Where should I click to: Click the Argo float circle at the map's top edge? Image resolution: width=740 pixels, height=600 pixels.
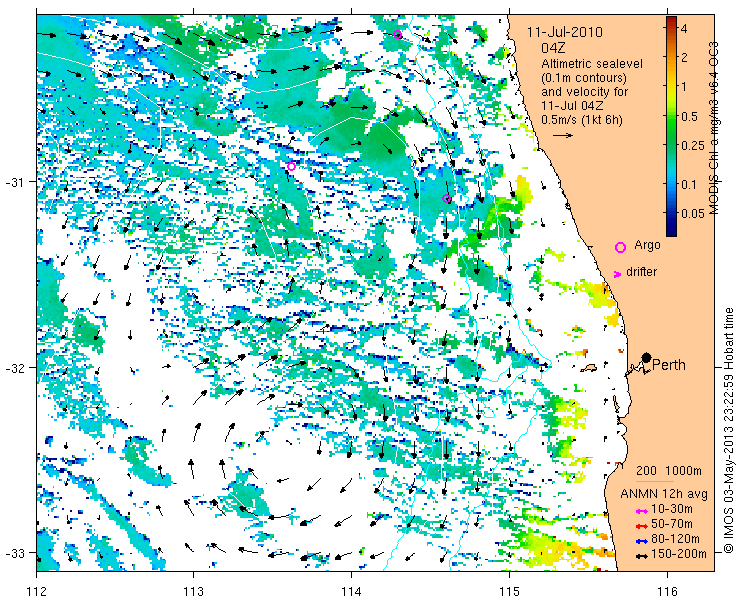(397, 34)
